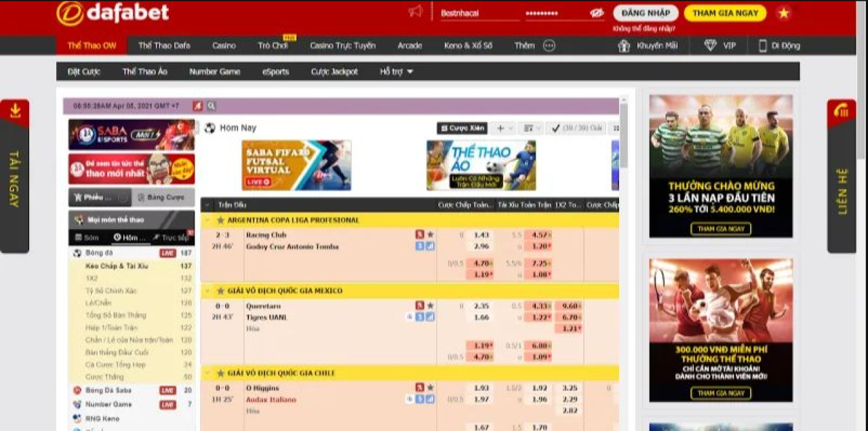Click the Bestnhacal username input field
Screen dimensions: 868x431
coord(478,13)
